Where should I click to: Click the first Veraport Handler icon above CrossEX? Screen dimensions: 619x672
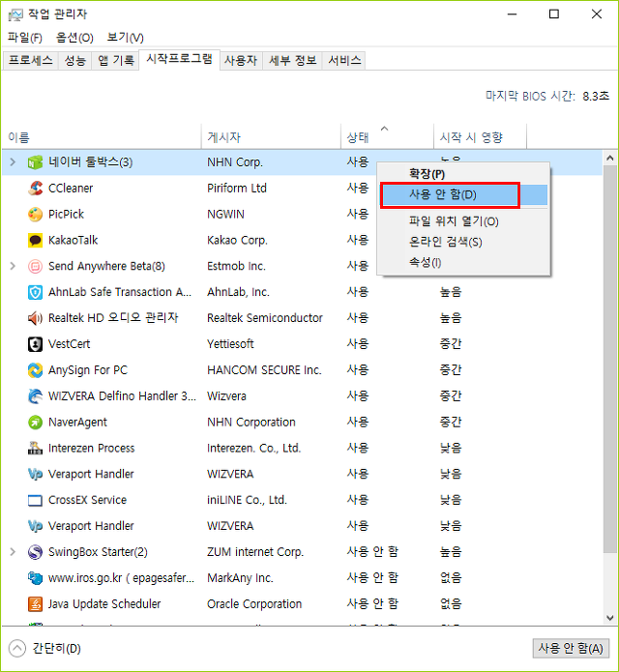pos(35,474)
